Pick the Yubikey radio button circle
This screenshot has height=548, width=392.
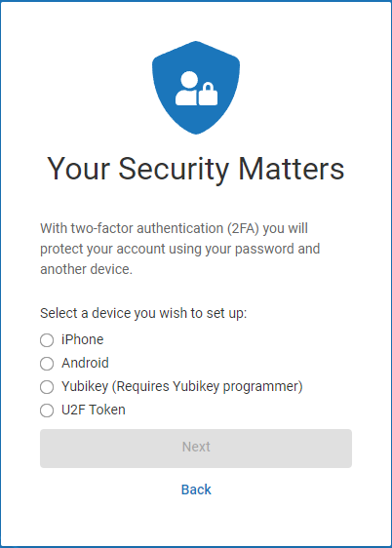47,387
